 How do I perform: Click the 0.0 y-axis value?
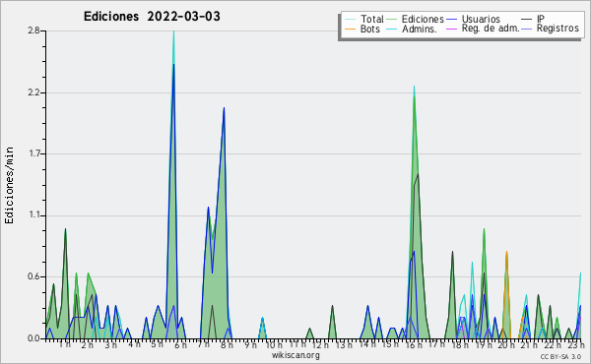point(33,338)
